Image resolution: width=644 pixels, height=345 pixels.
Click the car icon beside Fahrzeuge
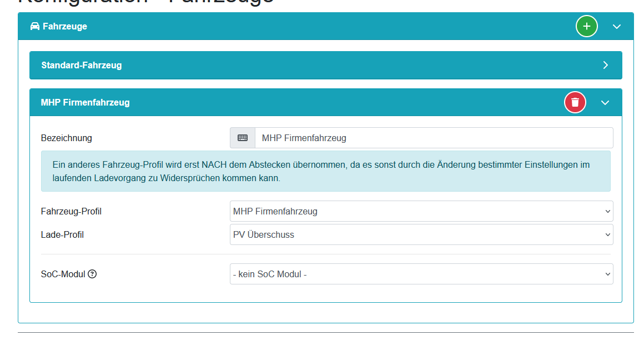pos(35,26)
